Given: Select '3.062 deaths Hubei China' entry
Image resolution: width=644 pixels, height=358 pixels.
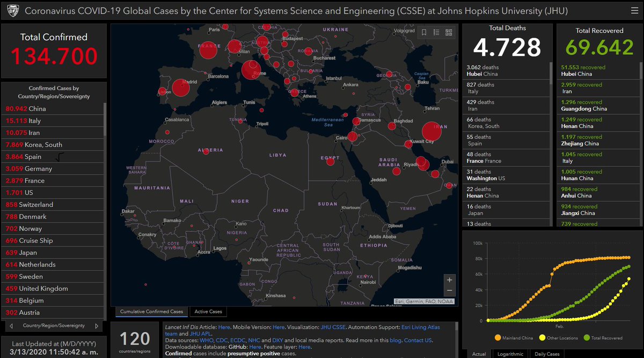Looking at the screenshot, I should pyautogui.click(x=506, y=70).
